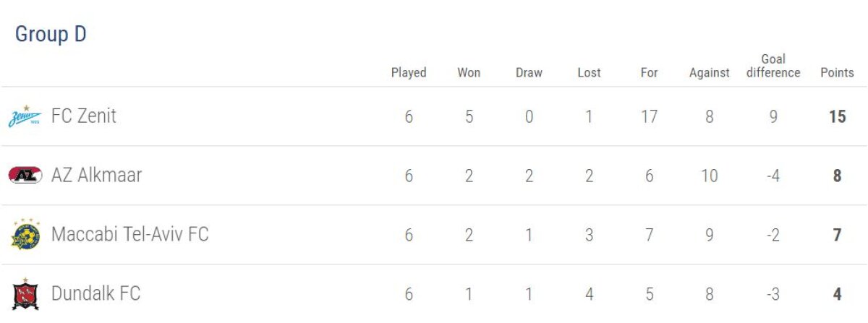Click FC Zenit's 15 points value
Viewport: 868px width, 323px height.
837,116
